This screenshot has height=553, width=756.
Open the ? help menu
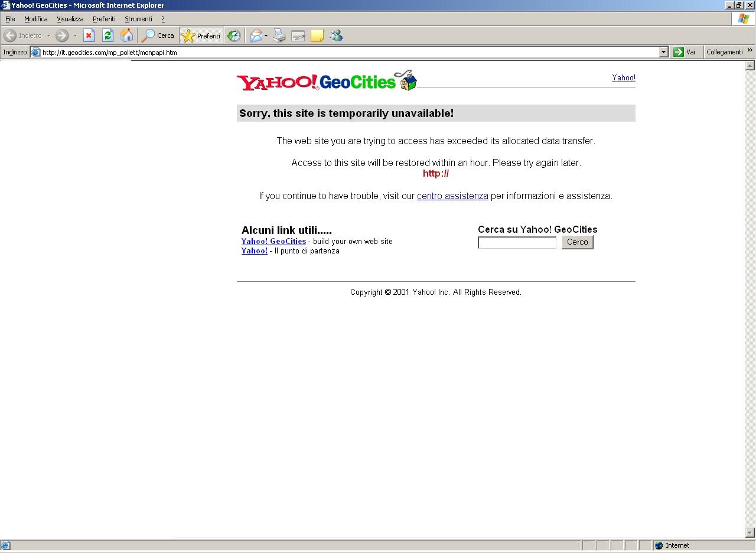(x=163, y=19)
